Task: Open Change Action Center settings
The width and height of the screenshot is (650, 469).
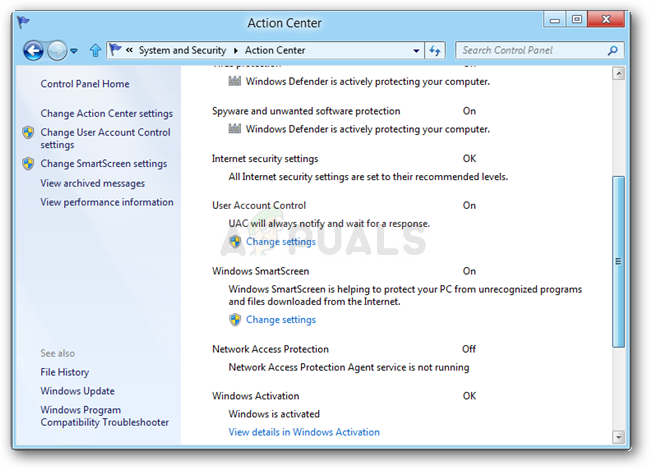Action: coord(107,114)
